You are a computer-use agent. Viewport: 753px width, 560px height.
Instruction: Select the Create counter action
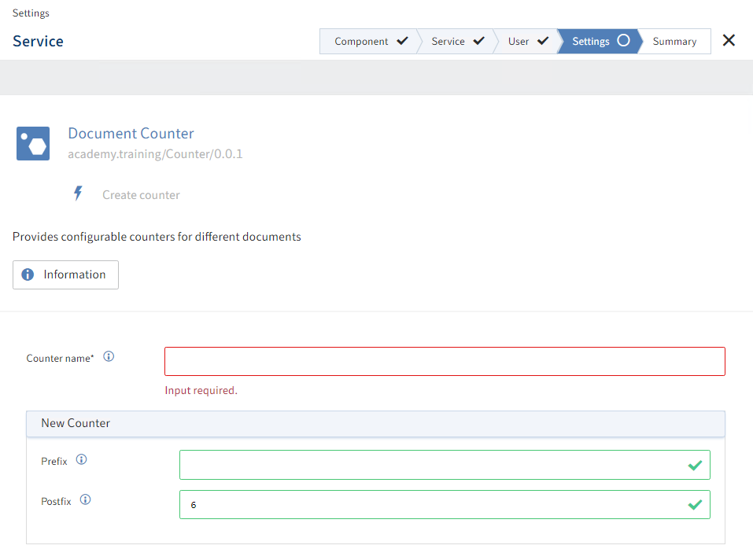click(141, 195)
